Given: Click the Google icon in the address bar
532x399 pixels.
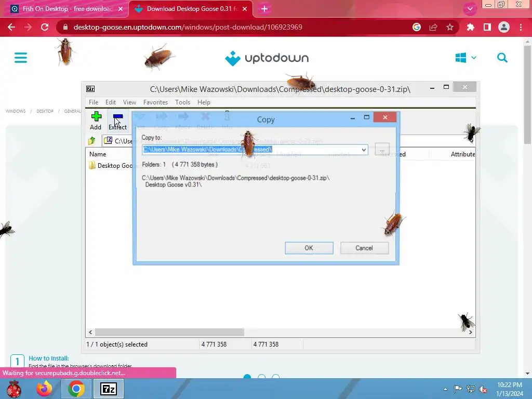Looking at the screenshot, I should pos(417,27).
